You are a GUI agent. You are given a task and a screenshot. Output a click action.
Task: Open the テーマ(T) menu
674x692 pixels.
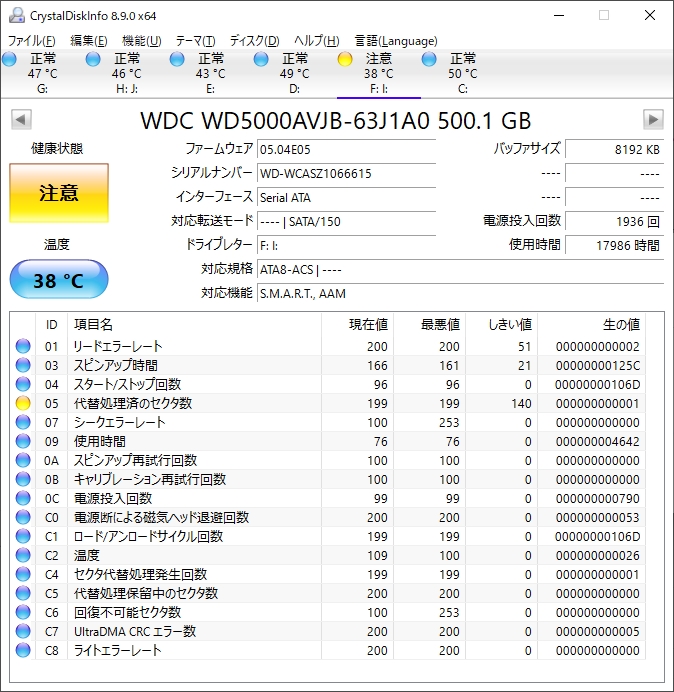(x=196, y=41)
